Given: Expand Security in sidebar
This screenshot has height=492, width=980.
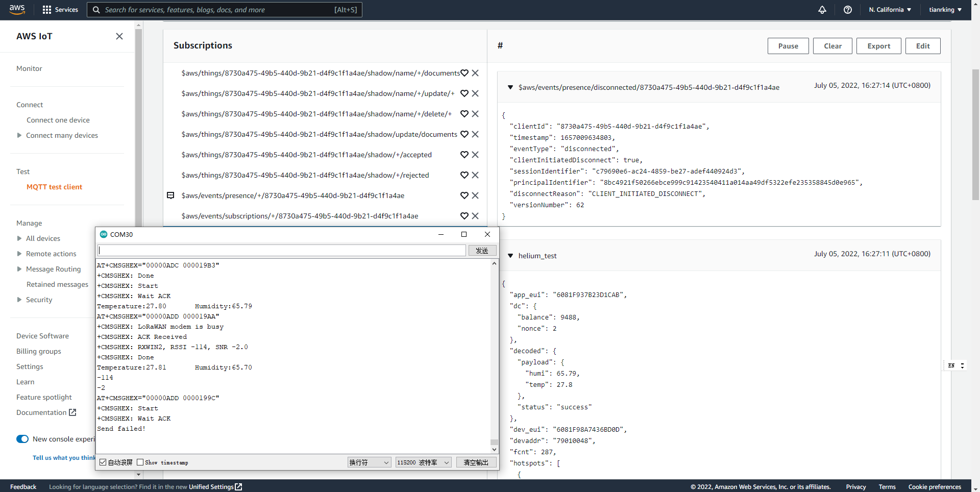Looking at the screenshot, I should coord(19,300).
